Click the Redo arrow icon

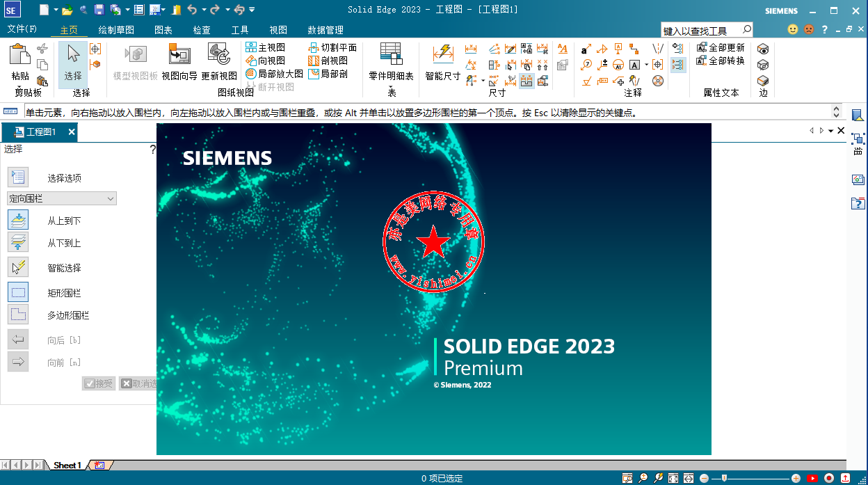click(215, 10)
